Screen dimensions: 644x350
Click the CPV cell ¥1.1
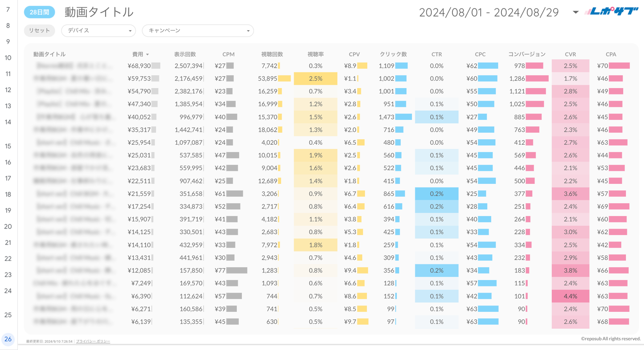350,79
